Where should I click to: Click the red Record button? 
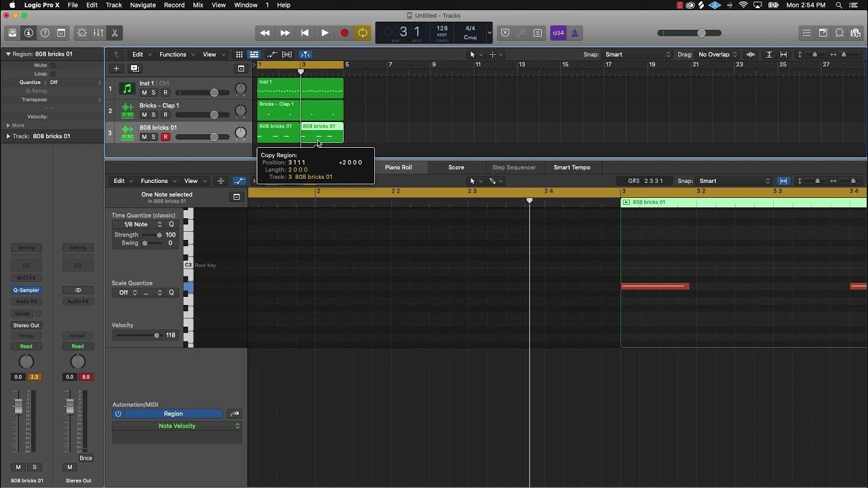tap(344, 33)
